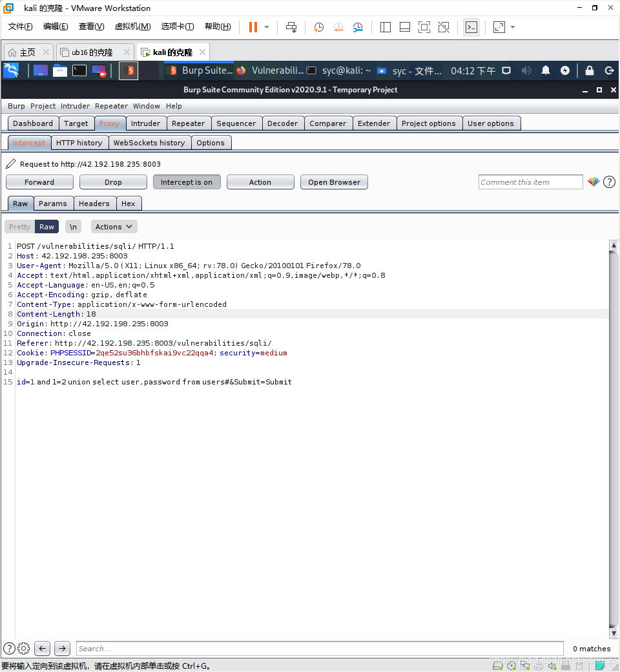
Task: Switch to the Headers request tab
Action: point(94,204)
